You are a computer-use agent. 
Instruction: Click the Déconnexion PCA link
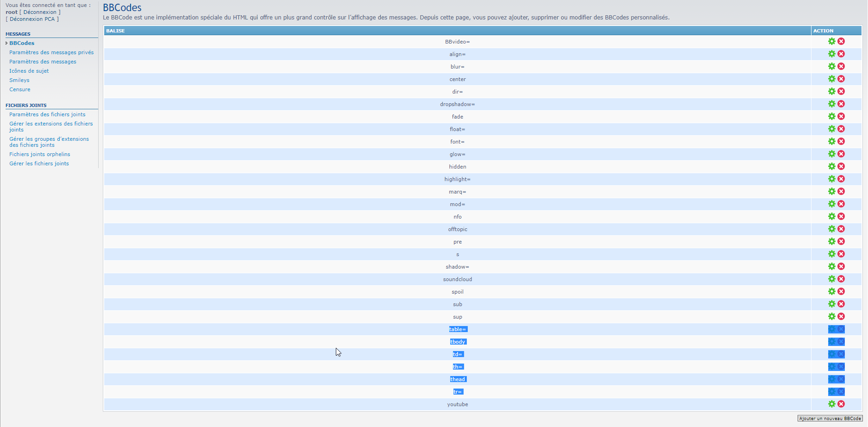[32, 19]
